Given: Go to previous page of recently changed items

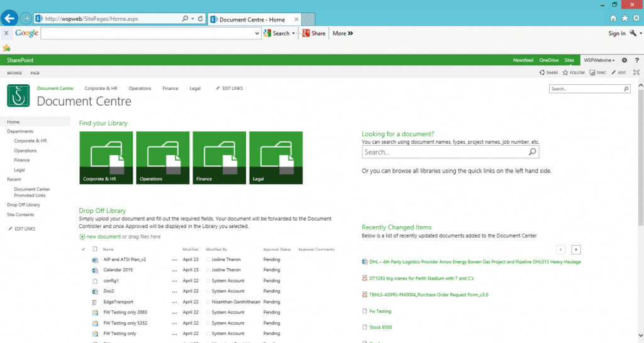Looking at the screenshot, I should click(x=560, y=249).
